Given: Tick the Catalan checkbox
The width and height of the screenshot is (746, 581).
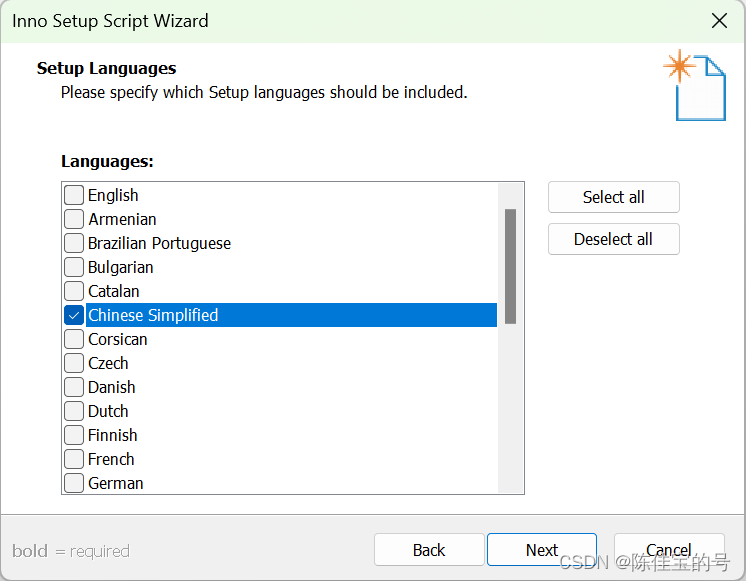Looking at the screenshot, I should tap(74, 291).
